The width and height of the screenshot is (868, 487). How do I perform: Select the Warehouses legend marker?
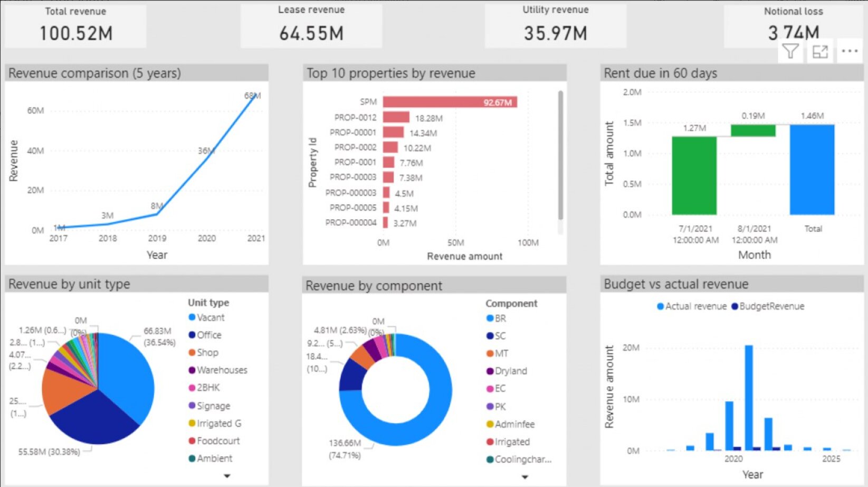(192, 370)
